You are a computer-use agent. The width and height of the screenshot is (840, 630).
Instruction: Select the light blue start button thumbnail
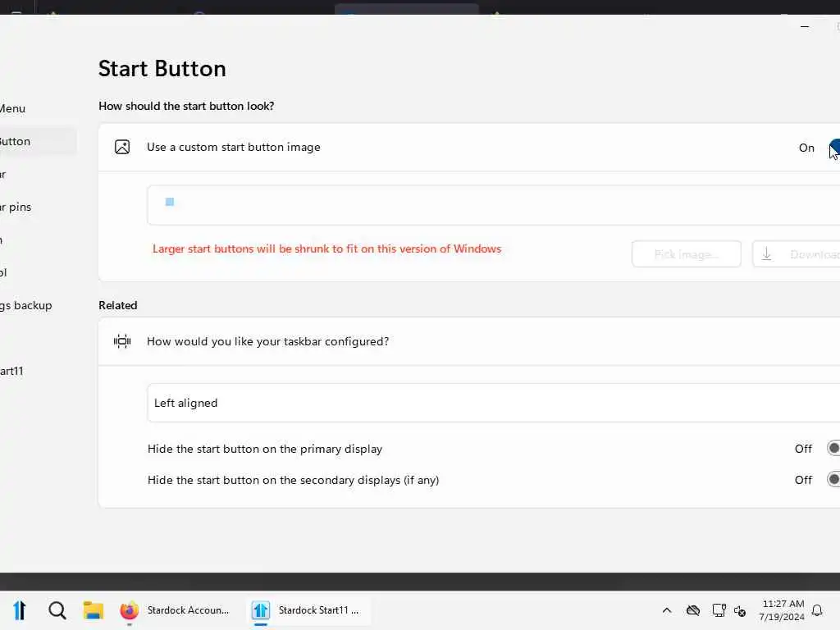(170, 202)
